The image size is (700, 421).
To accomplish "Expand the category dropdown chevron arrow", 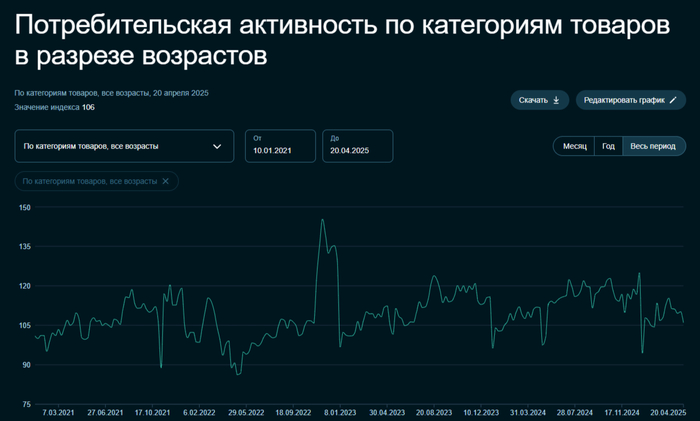I will click(x=217, y=146).
